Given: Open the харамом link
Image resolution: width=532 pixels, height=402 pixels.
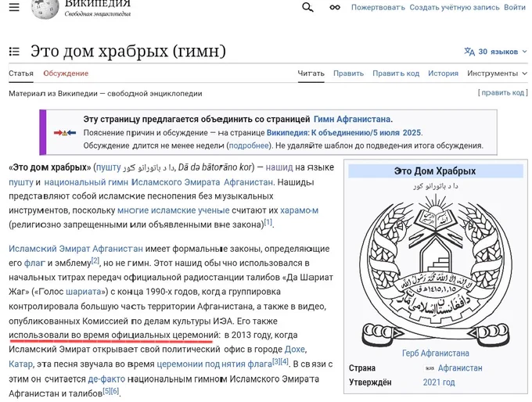Looking at the screenshot, I should point(299,210).
